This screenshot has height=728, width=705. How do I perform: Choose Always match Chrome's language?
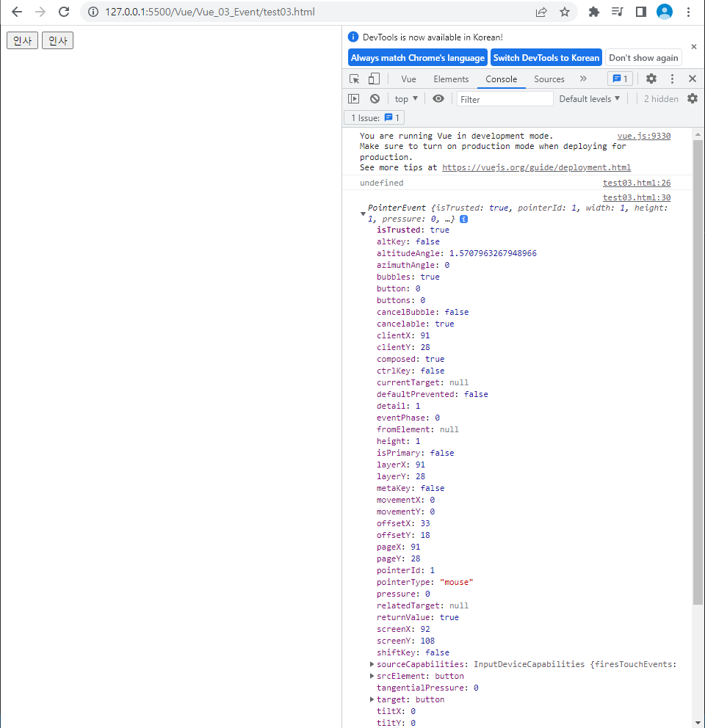coord(417,57)
